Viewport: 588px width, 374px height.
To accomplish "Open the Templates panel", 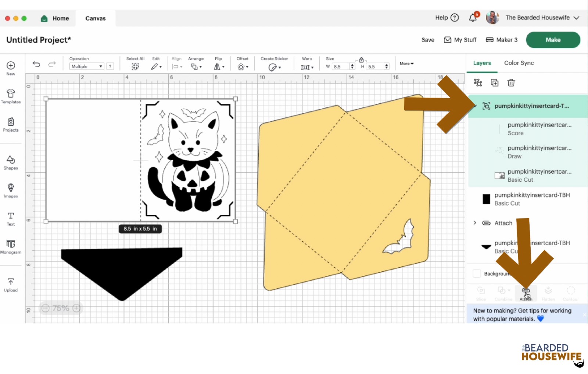I will [x=11, y=96].
